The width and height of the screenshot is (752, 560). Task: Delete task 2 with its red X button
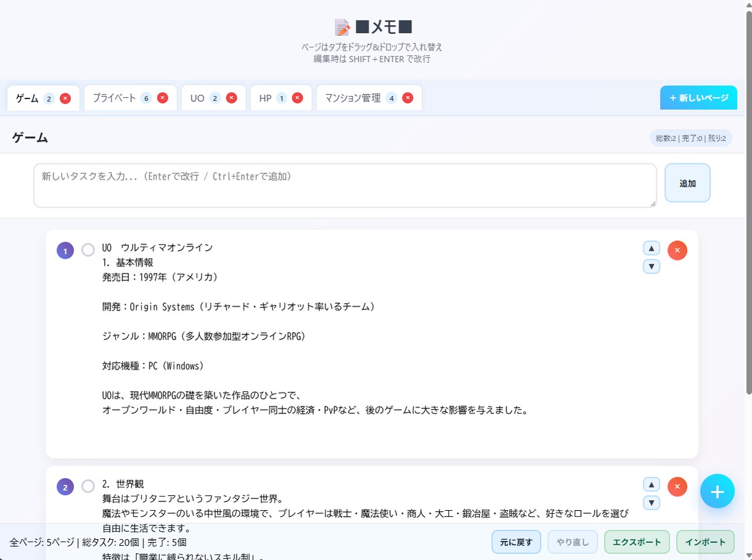point(677,487)
